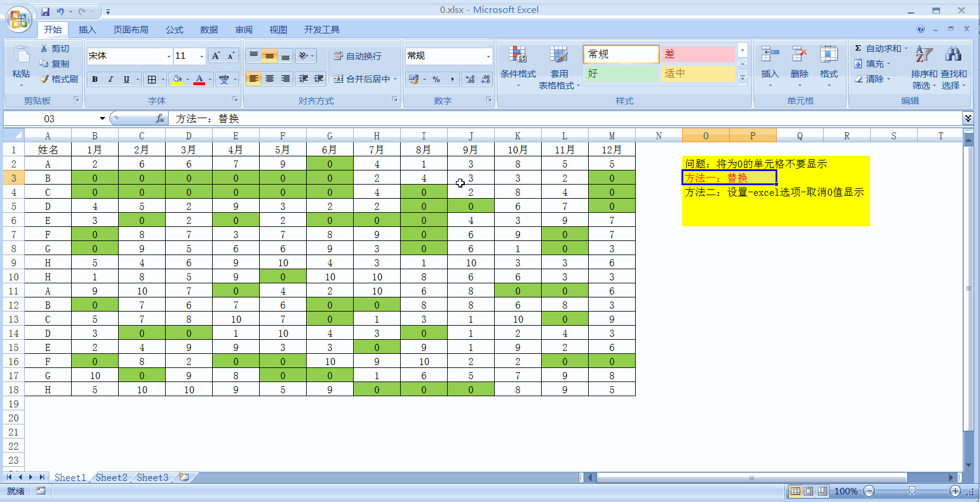Switch to the 公式 ribbon tab
The height and width of the screenshot is (502, 980).
pyautogui.click(x=174, y=30)
